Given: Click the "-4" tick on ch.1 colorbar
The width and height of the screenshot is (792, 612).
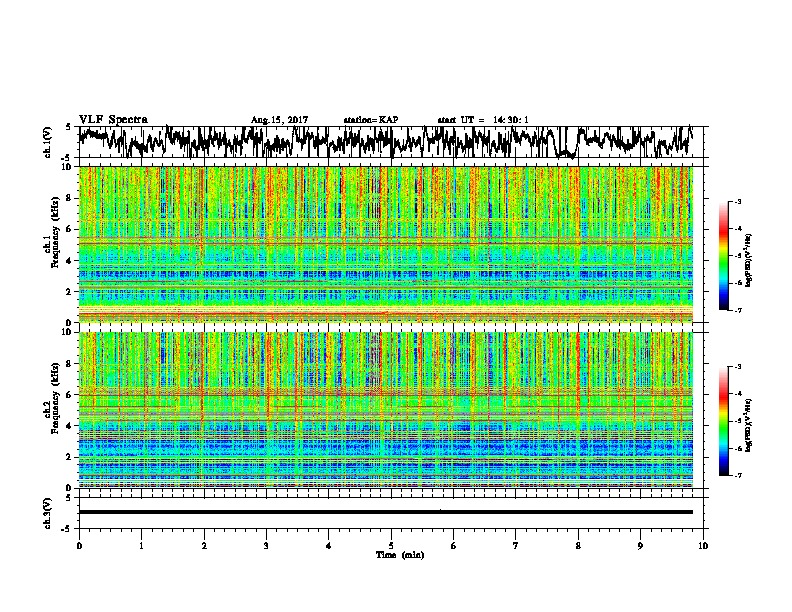Looking at the screenshot, I should tap(738, 229).
